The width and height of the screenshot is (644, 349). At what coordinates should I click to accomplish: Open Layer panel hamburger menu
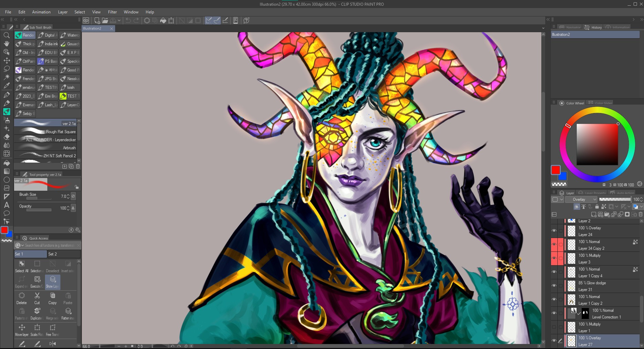[x=554, y=192]
